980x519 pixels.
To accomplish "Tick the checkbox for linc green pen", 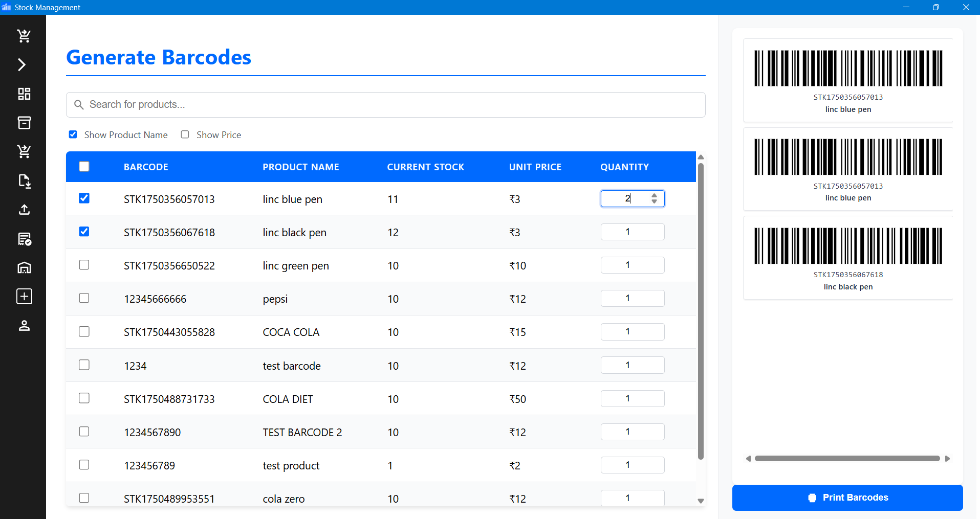I will tap(84, 265).
